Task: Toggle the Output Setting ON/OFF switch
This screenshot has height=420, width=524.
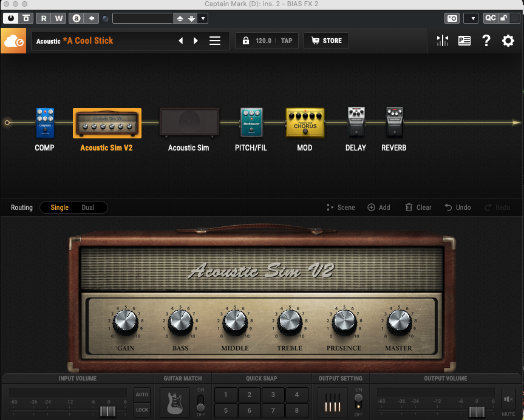Action: (358, 402)
